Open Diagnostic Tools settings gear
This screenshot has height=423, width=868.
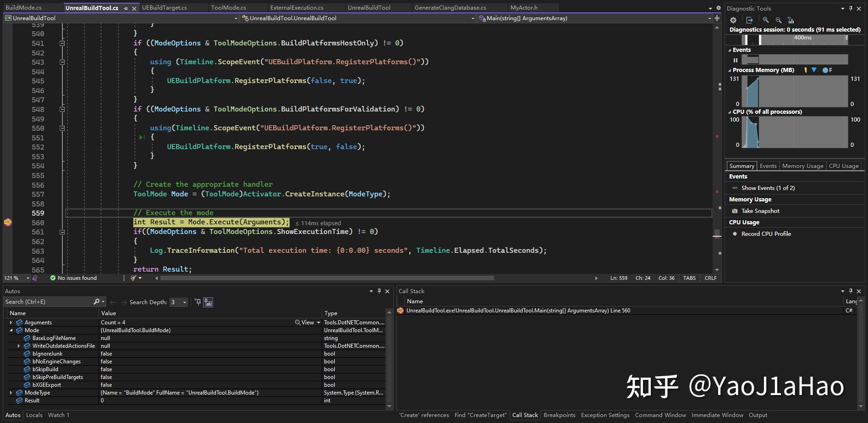click(733, 20)
